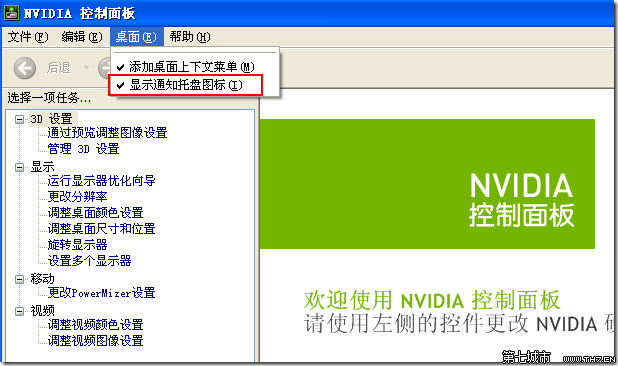Select the 显示 category label
The height and width of the screenshot is (366, 618).
click(x=43, y=167)
